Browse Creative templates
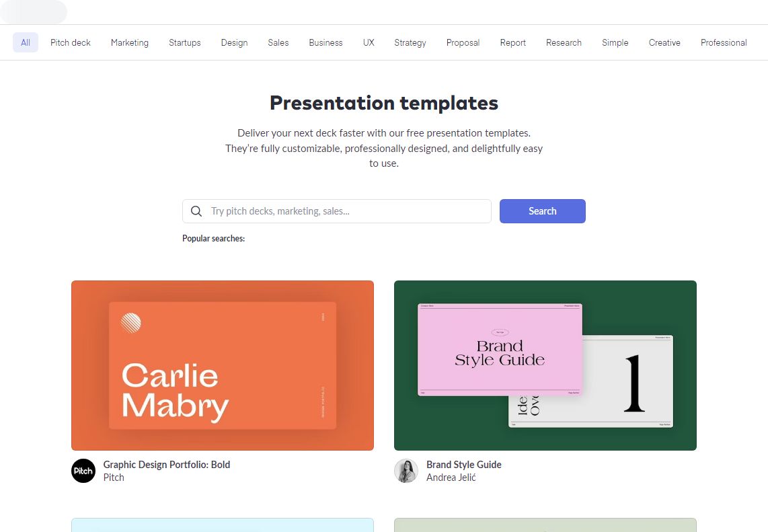The height and width of the screenshot is (532, 768). [664, 42]
